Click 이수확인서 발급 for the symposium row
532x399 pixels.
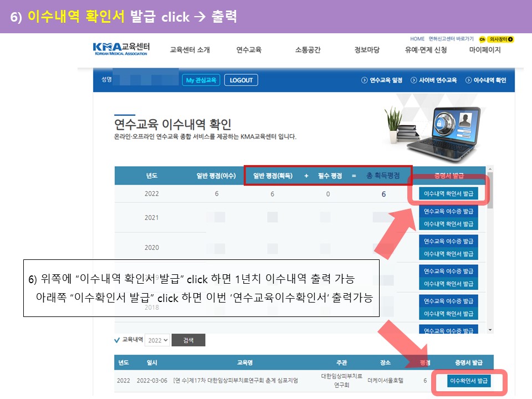pyautogui.click(x=469, y=381)
